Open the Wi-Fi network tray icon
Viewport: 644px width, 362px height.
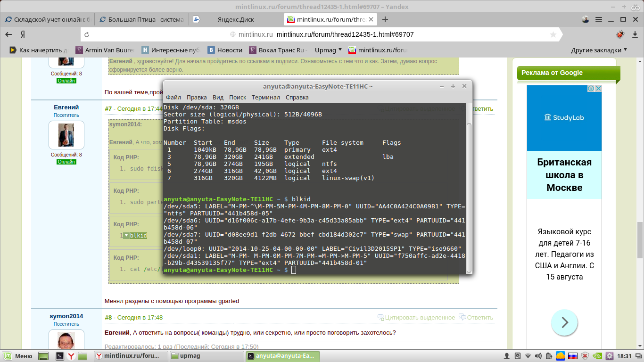[x=528, y=356]
